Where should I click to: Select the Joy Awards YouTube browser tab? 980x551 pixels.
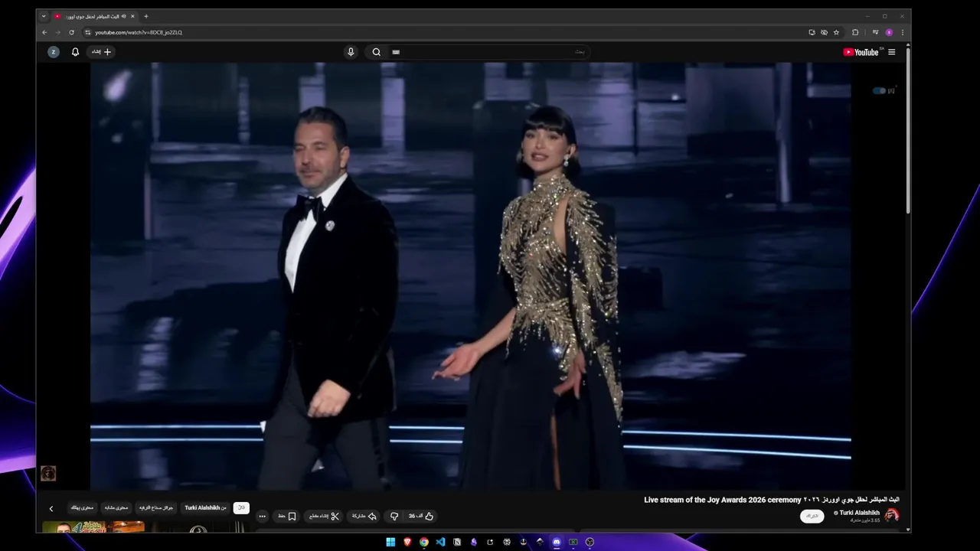coord(93,16)
